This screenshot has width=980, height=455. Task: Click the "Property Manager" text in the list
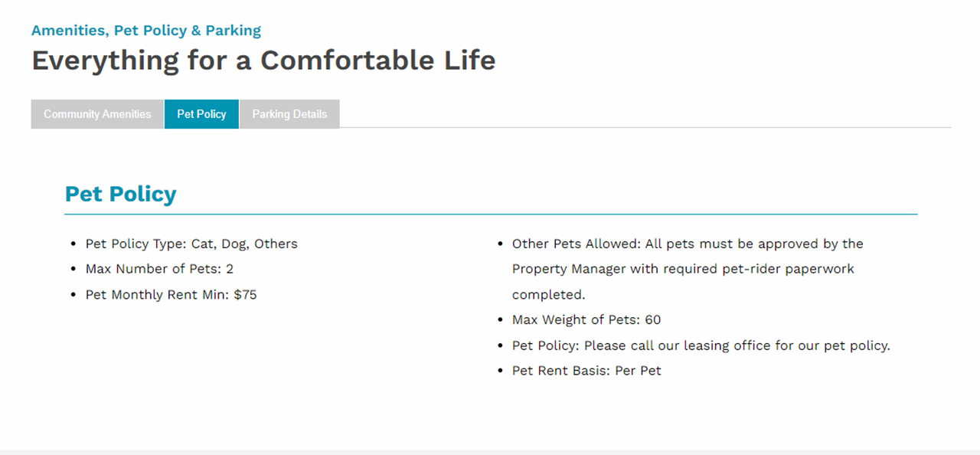[569, 269]
